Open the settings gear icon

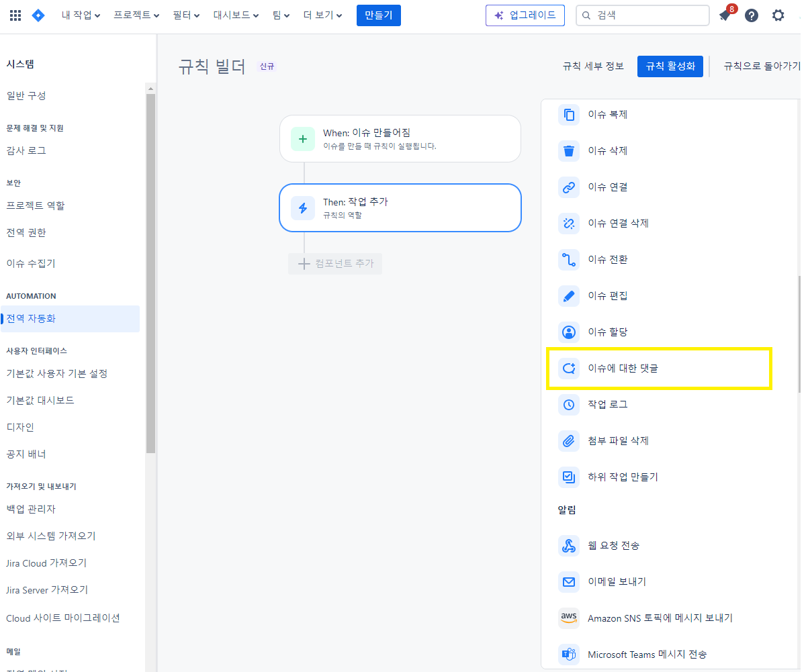[x=778, y=15]
